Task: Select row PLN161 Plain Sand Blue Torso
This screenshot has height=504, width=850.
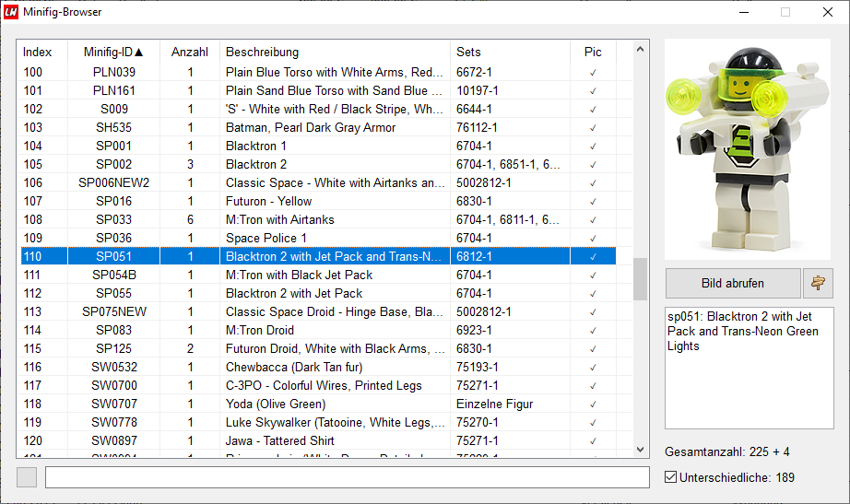Action: [318, 90]
